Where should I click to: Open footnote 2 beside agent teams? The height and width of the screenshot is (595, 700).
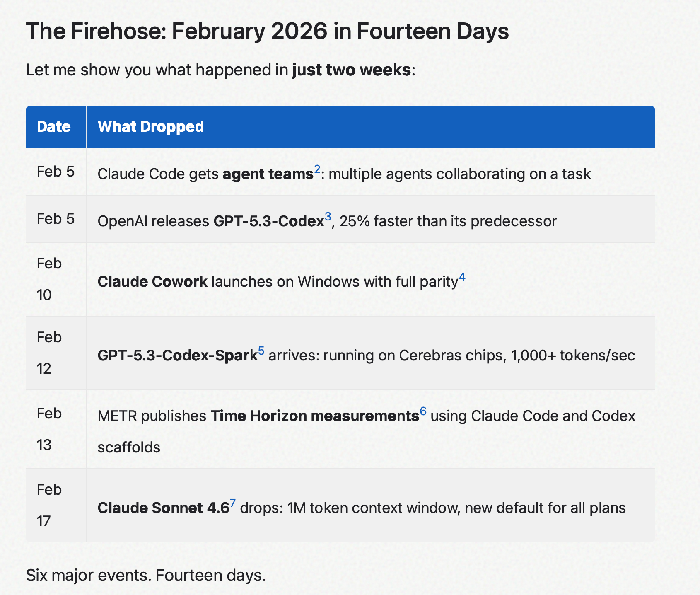click(x=317, y=169)
